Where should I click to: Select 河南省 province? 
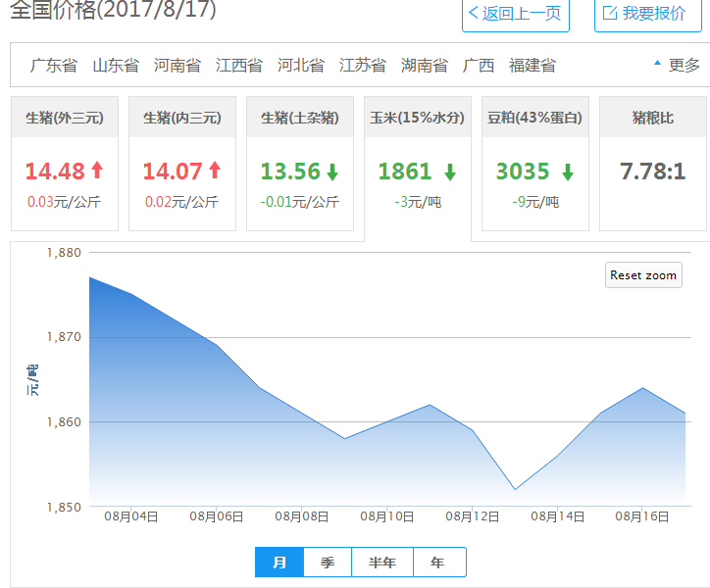point(177,66)
